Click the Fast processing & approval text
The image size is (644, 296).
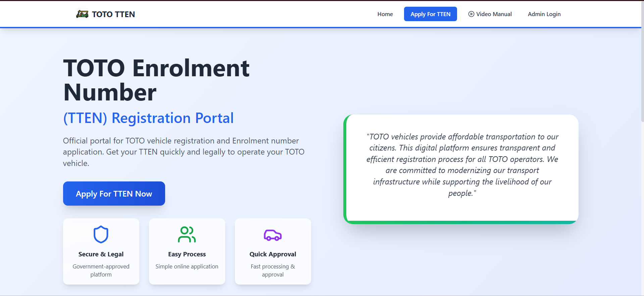pos(273,270)
